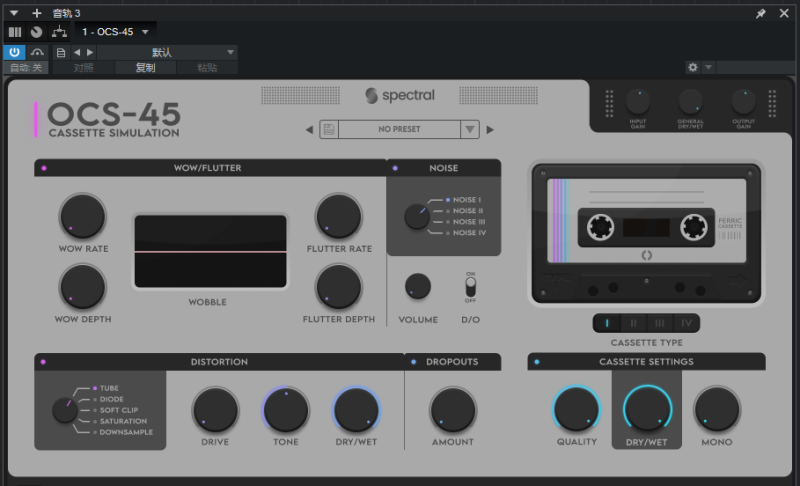Click the mixer bars icon
The width and height of the screenshot is (800, 486).
point(15,32)
